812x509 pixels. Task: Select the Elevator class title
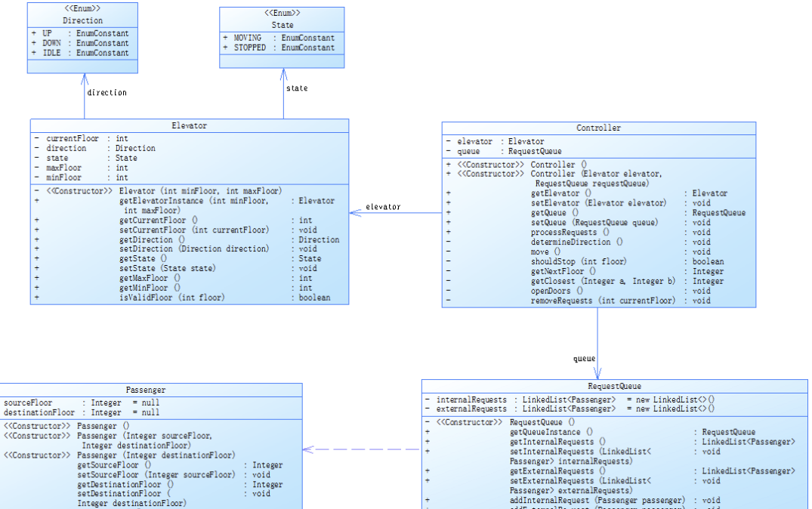coord(189,126)
